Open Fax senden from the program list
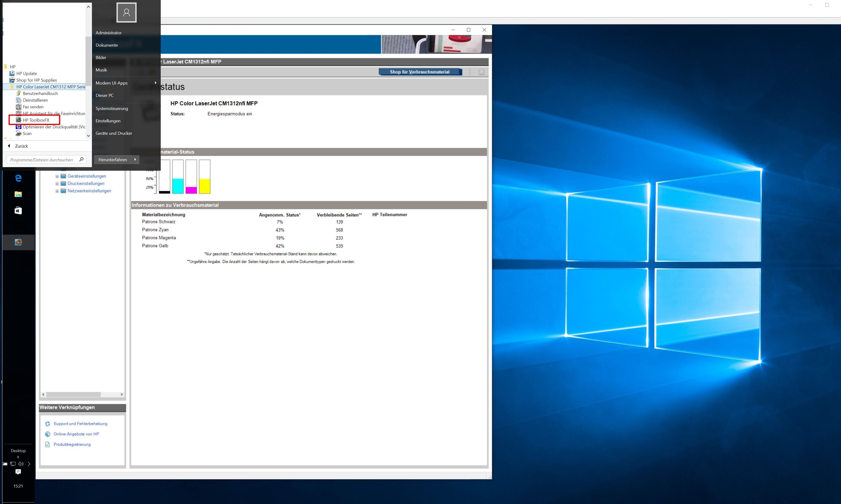The image size is (841, 504). [x=33, y=107]
